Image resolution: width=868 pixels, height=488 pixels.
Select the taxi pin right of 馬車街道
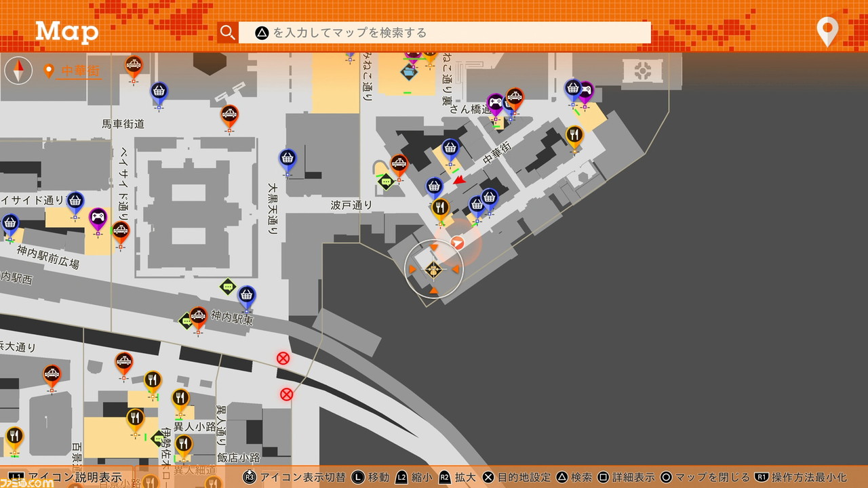[x=230, y=117]
